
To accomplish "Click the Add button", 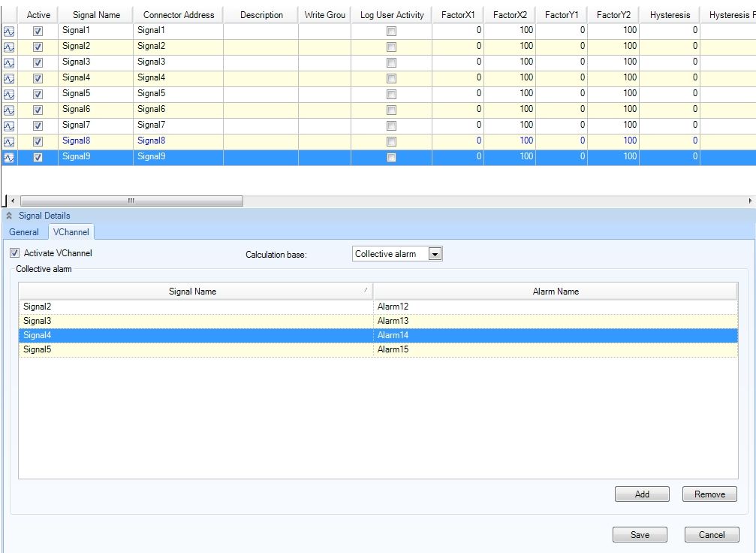I will click(642, 494).
